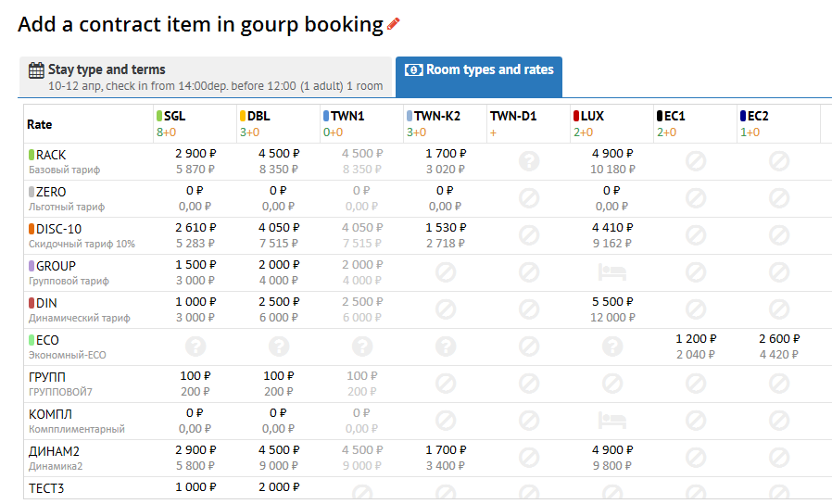Click the bed icon in GROUP row under LUX
832x504 pixels.
(611, 272)
